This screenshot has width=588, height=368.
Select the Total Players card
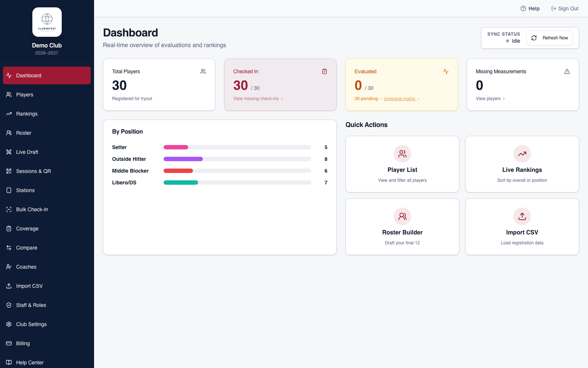pos(159,85)
